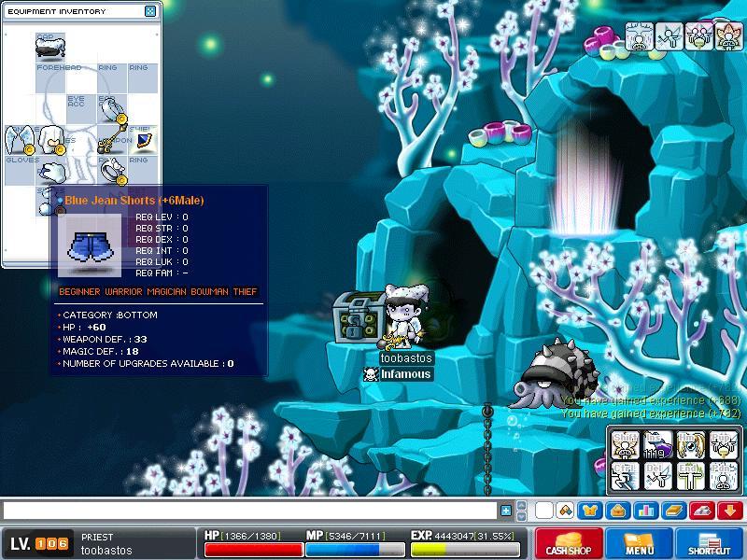Click the treasure chest beside the character
The width and height of the screenshot is (747, 560).
(359, 317)
